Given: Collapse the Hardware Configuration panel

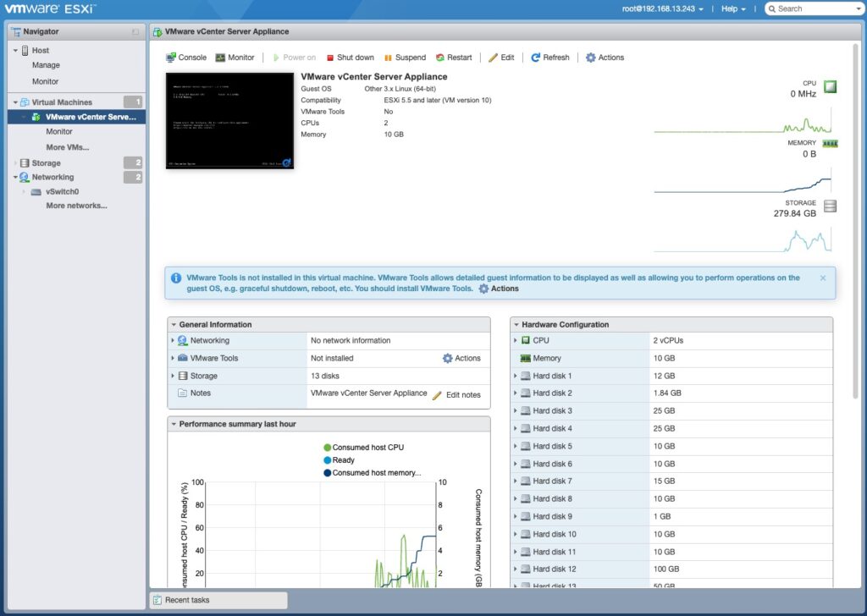Looking at the screenshot, I should pyautogui.click(x=516, y=325).
